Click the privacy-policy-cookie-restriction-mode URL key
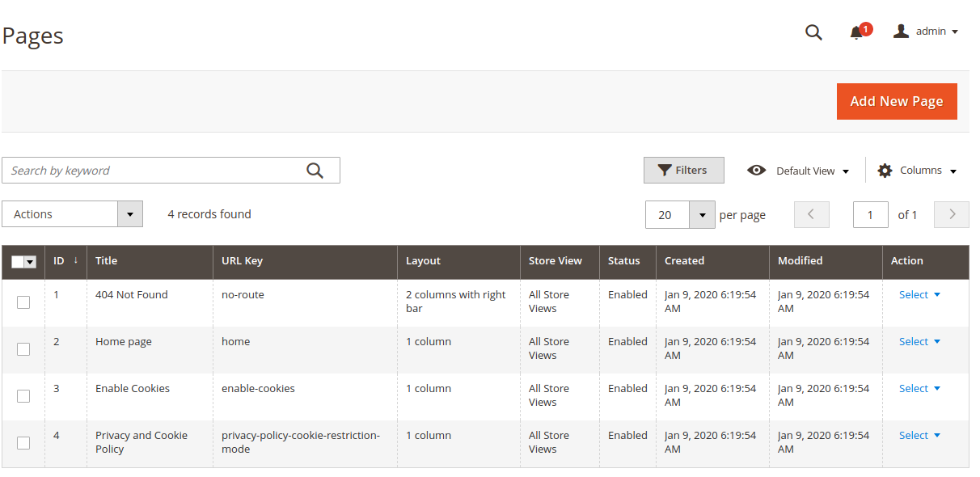The height and width of the screenshot is (477, 980). pyautogui.click(x=301, y=442)
